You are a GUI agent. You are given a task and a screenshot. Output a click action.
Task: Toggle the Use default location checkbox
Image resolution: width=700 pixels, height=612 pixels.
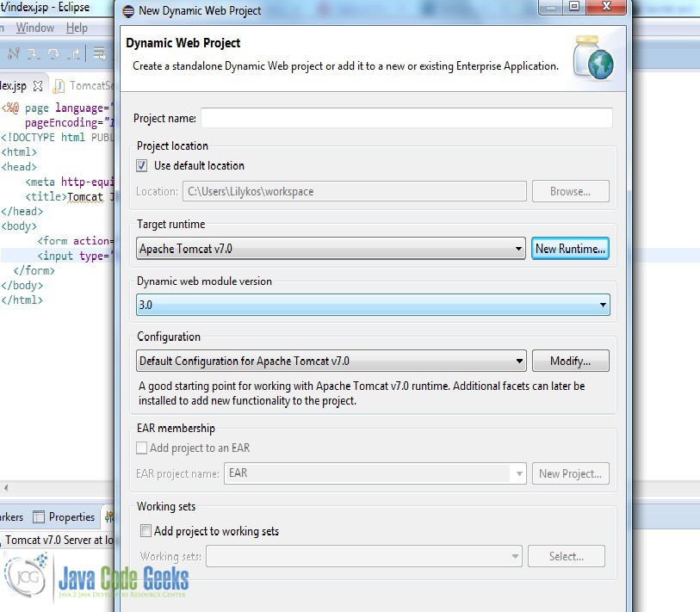(x=141, y=166)
